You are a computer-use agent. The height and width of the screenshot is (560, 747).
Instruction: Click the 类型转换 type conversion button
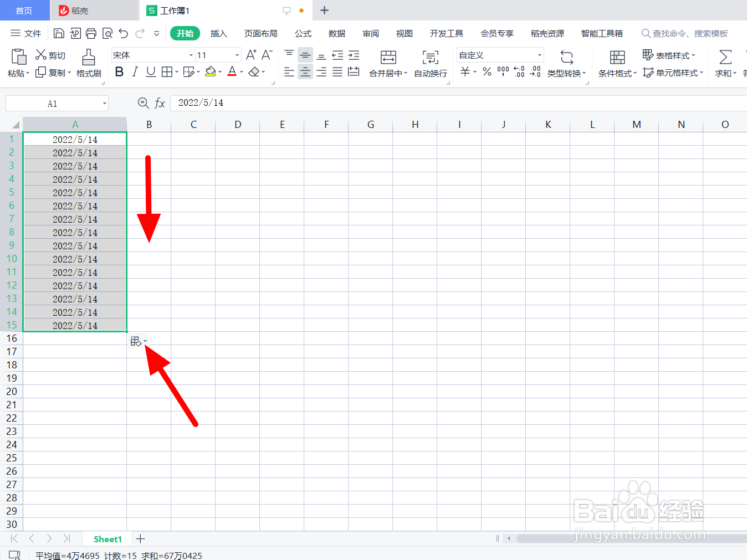pos(566,64)
